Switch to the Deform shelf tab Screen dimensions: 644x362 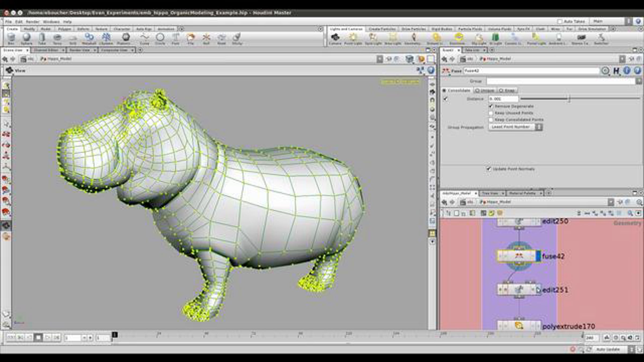point(83,29)
